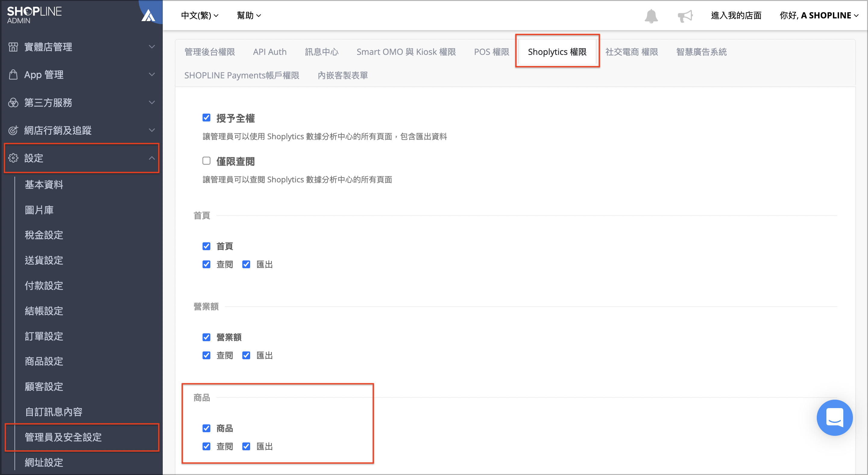
Task: Expand 第三方服務 menu chevron
Action: tap(152, 102)
